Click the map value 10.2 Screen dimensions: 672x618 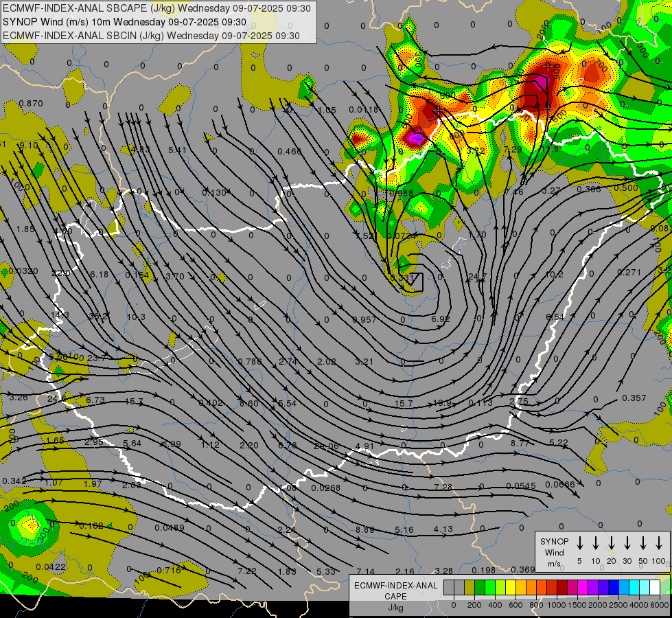click(x=554, y=275)
